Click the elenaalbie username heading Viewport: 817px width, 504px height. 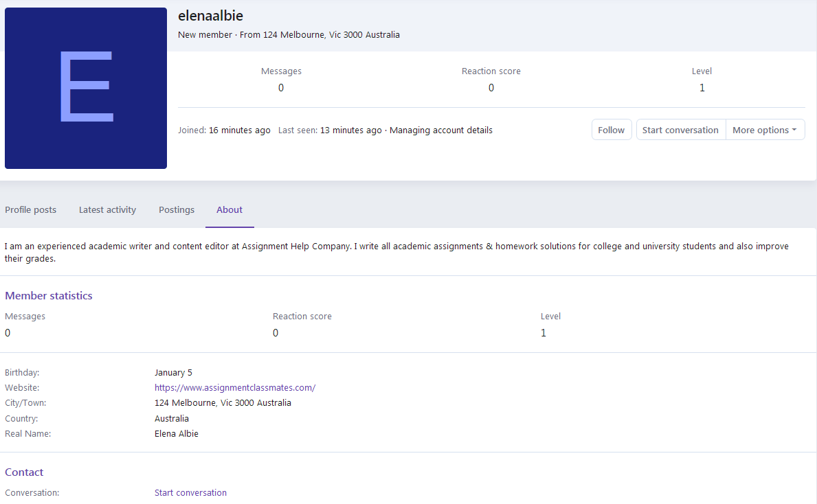click(x=210, y=16)
